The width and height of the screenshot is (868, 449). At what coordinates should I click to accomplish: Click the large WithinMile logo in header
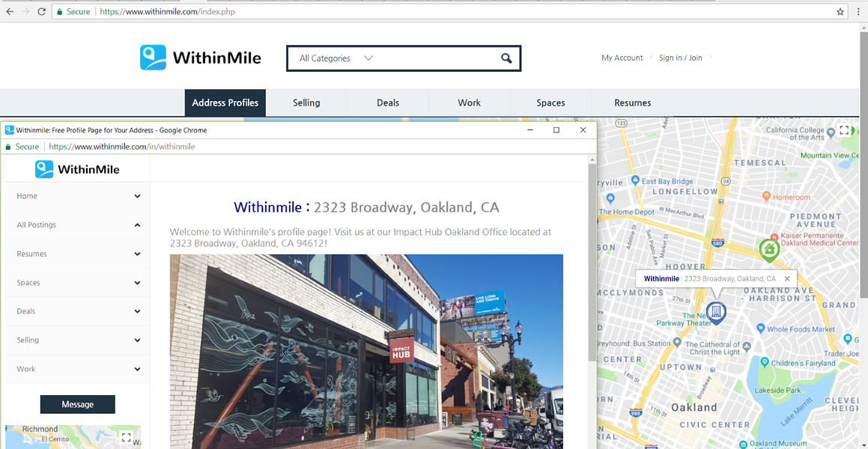click(x=201, y=58)
